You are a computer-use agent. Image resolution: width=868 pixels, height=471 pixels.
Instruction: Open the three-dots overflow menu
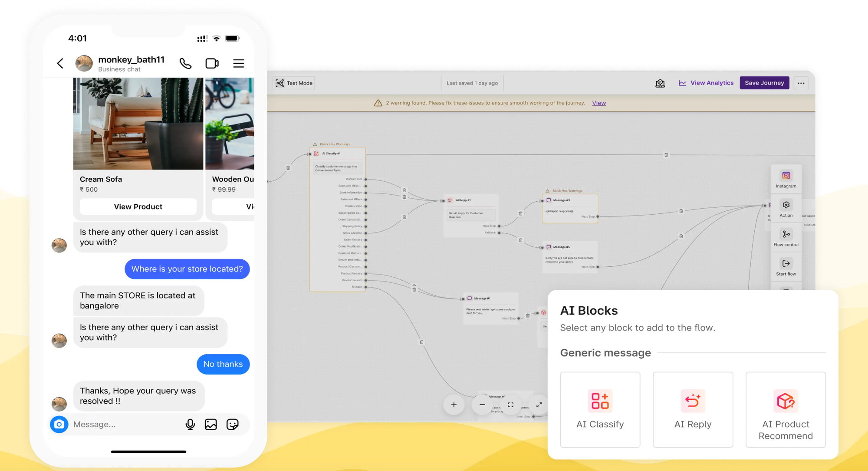pyautogui.click(x=801, y=83)
